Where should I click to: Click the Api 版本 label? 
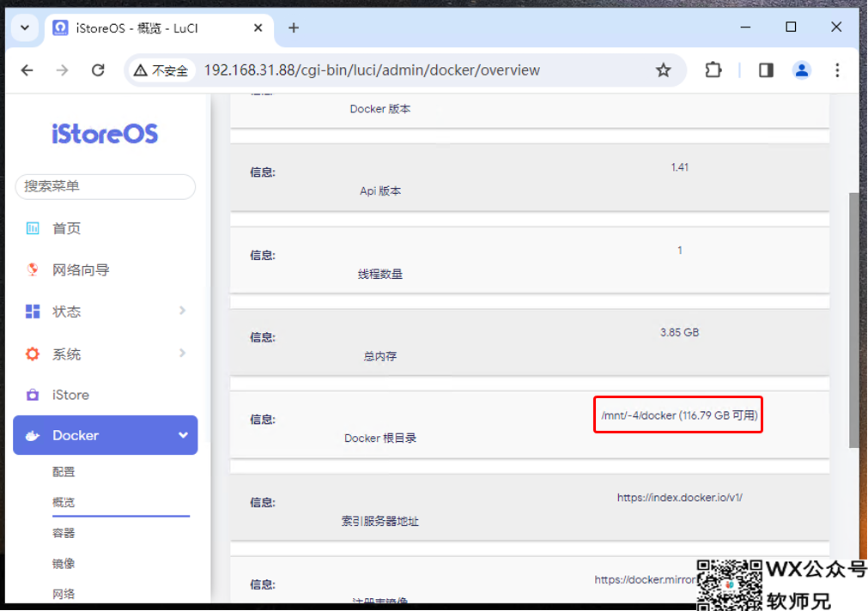379,191
